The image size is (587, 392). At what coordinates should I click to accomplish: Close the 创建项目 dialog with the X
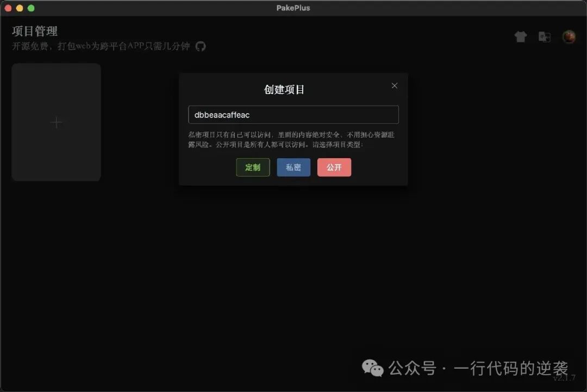click(x=394, y=85)
